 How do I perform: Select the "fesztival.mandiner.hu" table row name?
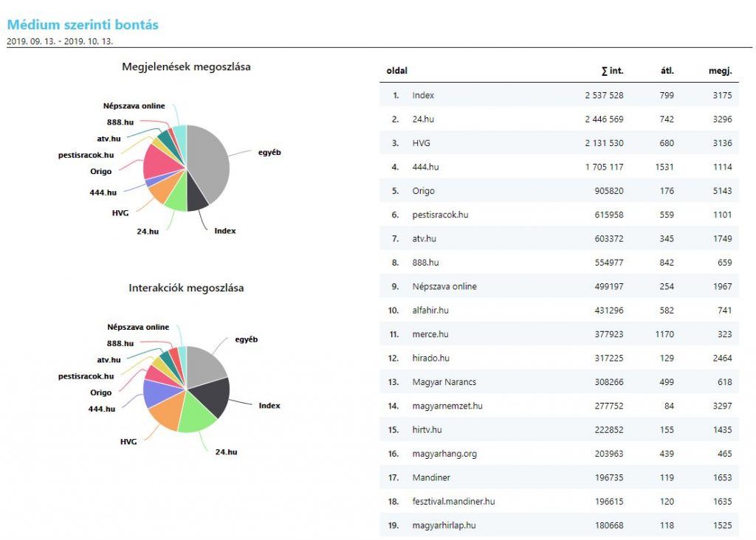(x=453, y=502)
